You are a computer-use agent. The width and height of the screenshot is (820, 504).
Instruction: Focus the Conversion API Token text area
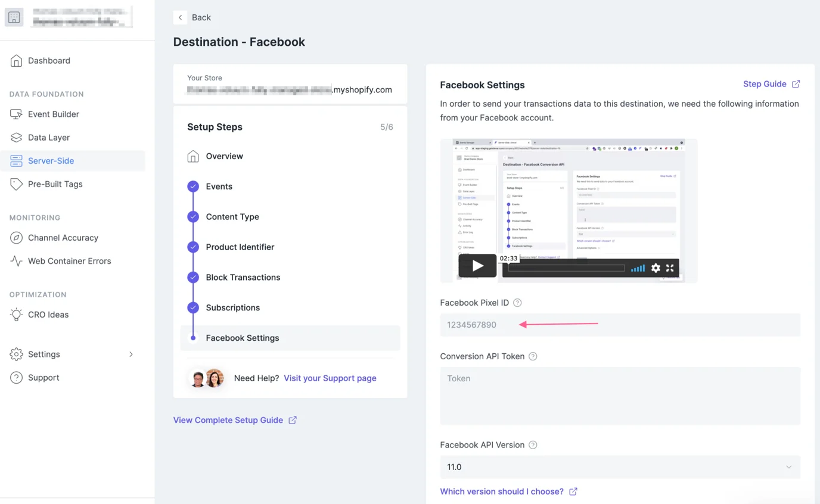pyautogui.click(x=620, y=396)
